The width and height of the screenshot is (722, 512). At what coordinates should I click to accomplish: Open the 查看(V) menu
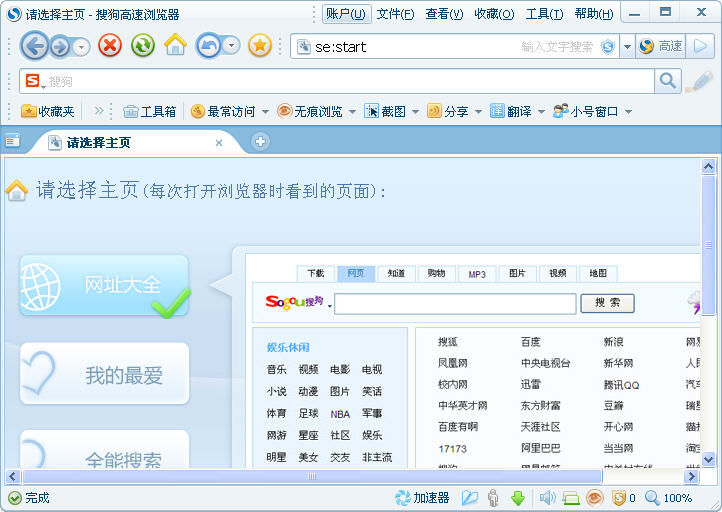point(444,14)
